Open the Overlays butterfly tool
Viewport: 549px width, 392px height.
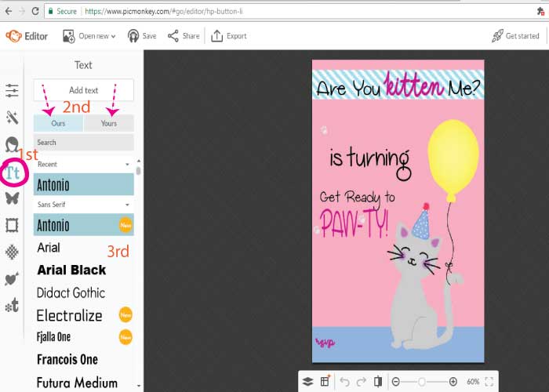12,198
